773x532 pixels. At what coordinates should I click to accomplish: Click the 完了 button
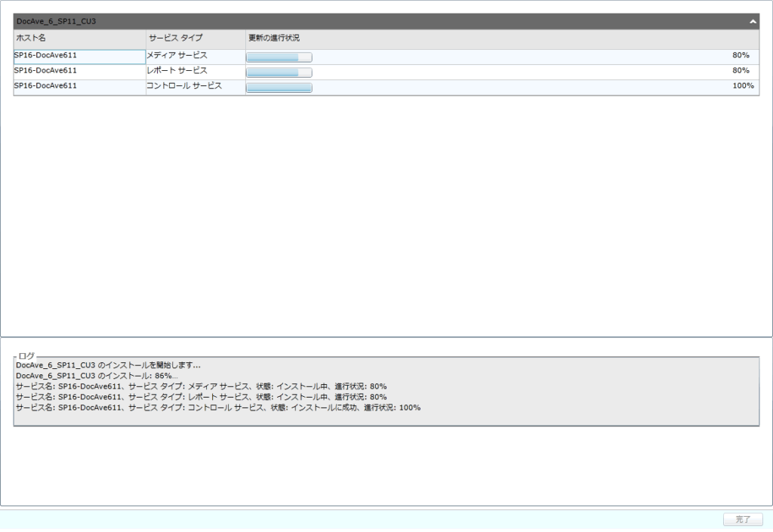tap(743, 519)
